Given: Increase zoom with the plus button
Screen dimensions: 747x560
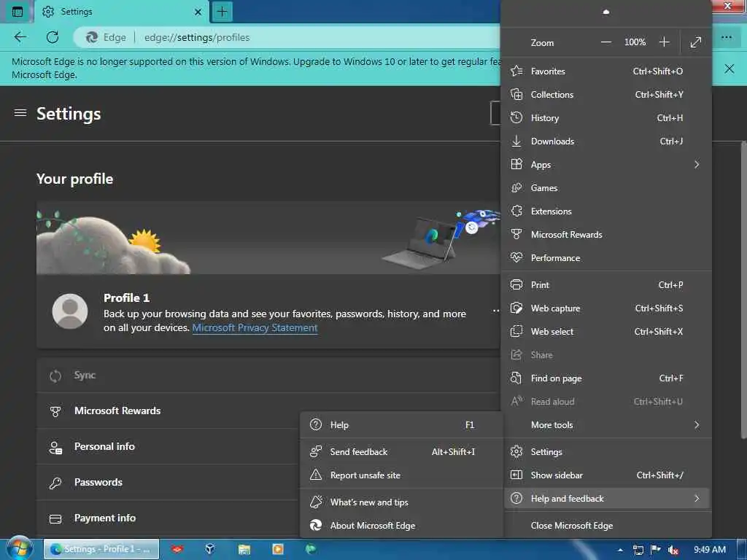Looking at the screenshot, I should tap(664, 42).
